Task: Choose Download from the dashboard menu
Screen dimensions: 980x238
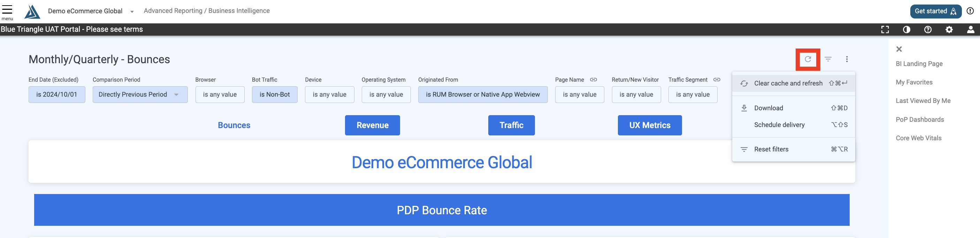Action: (794, 108)
